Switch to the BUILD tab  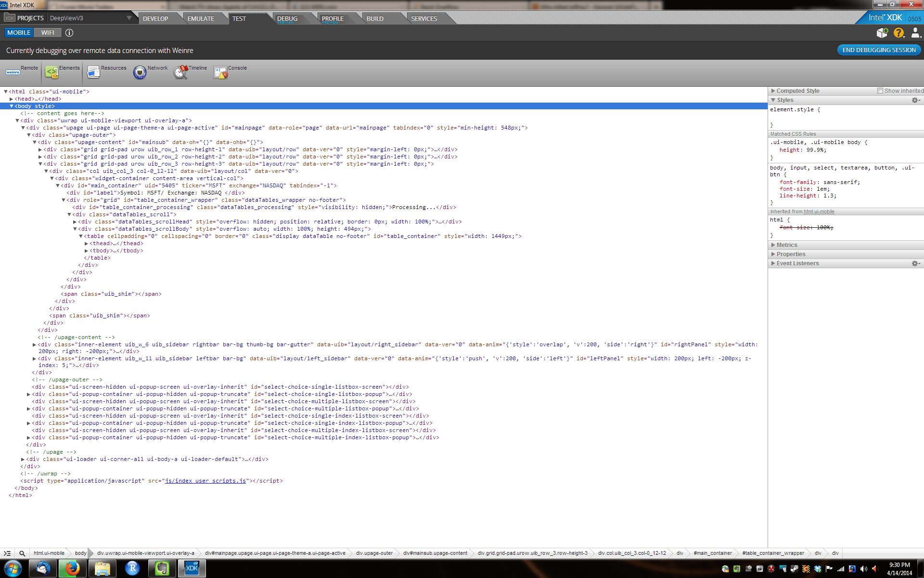[375, 18]
